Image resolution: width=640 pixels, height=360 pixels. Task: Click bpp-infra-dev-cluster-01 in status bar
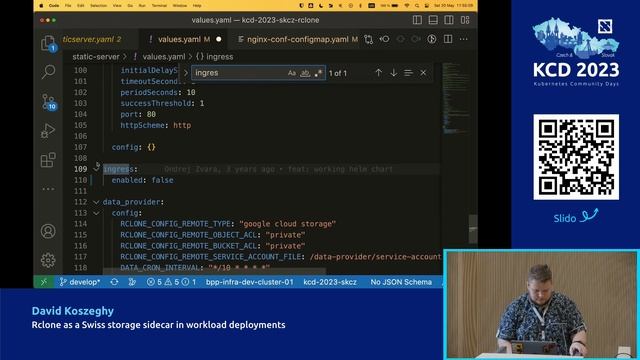click(249, 282)
